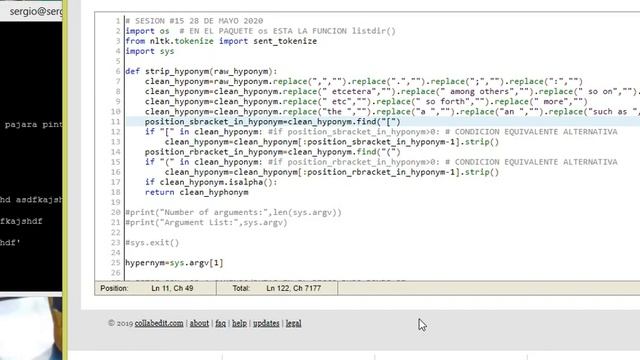This screenshot has width=640, height=360.
Task: Open the updates footer link
Action: pyautogui.click(x=266, y=323)
